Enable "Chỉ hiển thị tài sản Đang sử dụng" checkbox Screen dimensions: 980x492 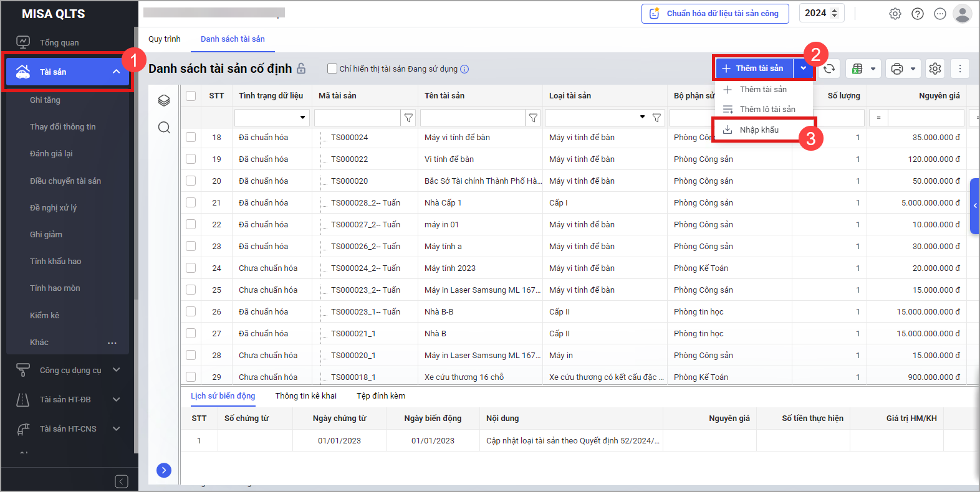(x=332, y=69)
